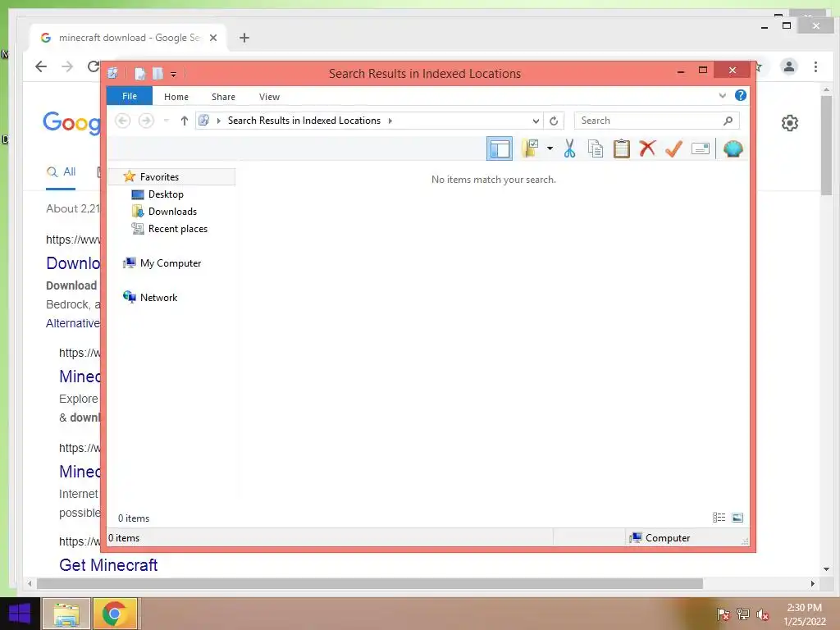Click the muted volume tray icon
Viewport: 840px width, 630px height.
(x=762, y=614)
